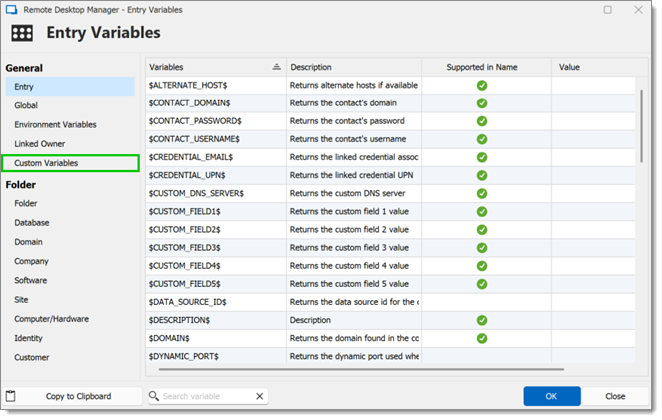Click green check for $CUSTOM_FIELD5$ row

(482, 285)
